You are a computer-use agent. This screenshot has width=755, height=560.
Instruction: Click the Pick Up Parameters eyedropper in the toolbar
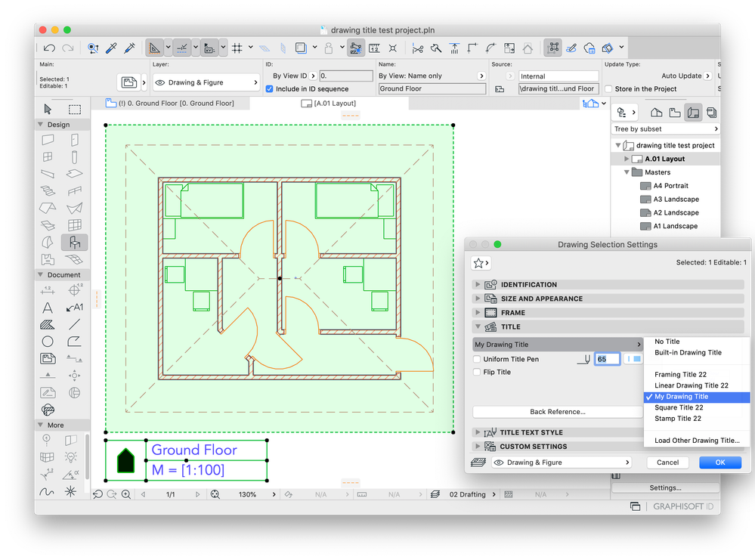(x=110, y=47)
